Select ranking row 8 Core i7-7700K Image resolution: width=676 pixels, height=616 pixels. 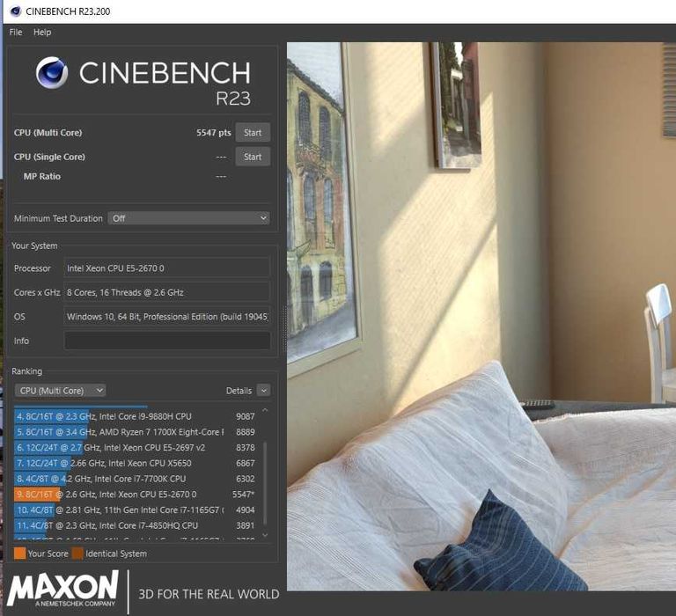pyautogui.click(x=135, y=479)
